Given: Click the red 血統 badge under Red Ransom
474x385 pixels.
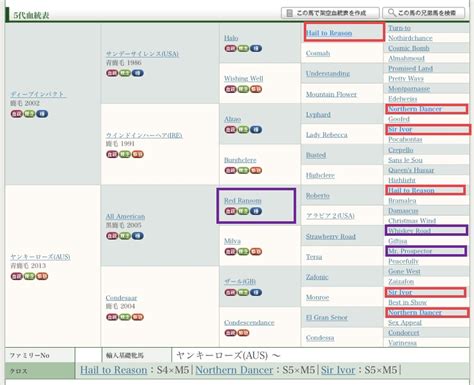Looking at the screenshot, I should [x=230, y=211].
